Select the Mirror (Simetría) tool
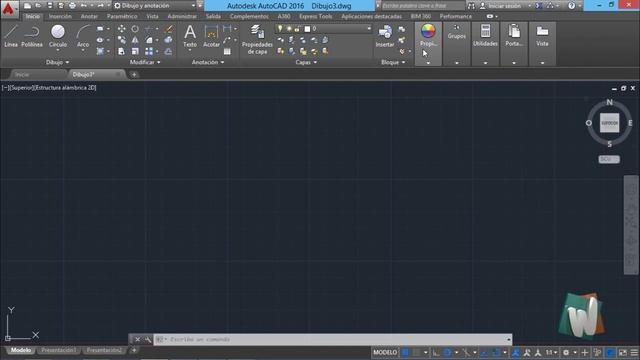The width and height of the screenshot is (640, 360). (135, 40)
